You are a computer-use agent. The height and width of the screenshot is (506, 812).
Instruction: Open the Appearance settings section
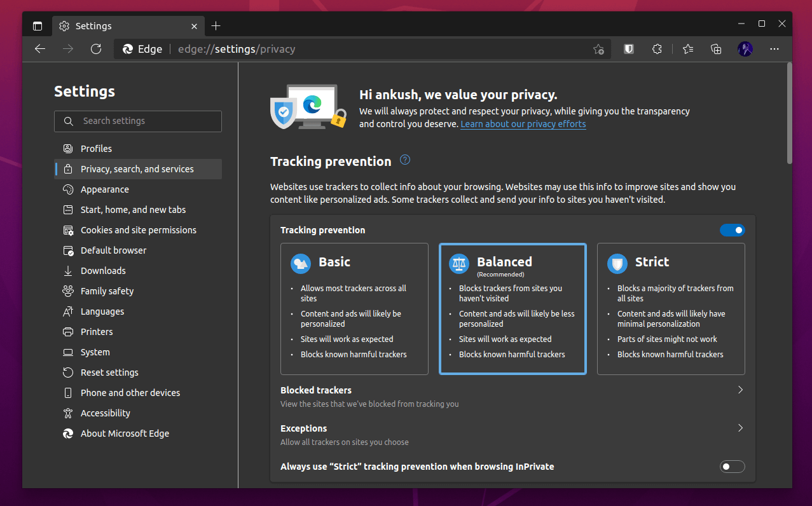104,189
